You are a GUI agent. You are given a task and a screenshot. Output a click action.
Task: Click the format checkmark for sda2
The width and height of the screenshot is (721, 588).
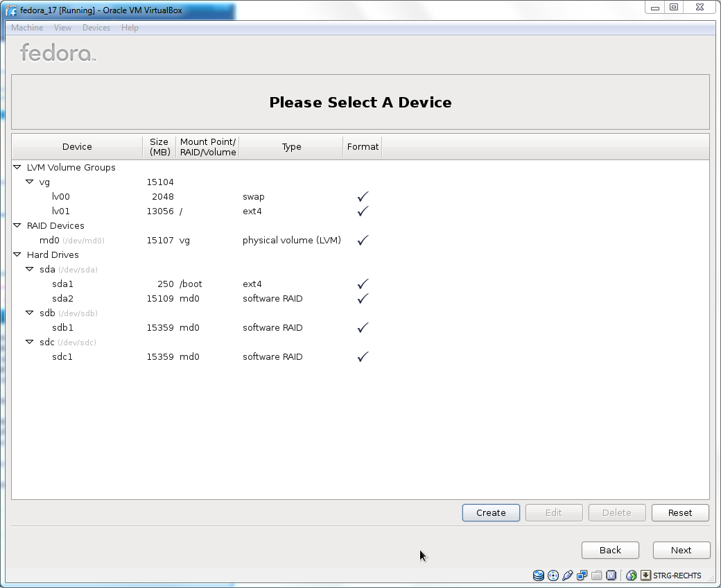363,298
